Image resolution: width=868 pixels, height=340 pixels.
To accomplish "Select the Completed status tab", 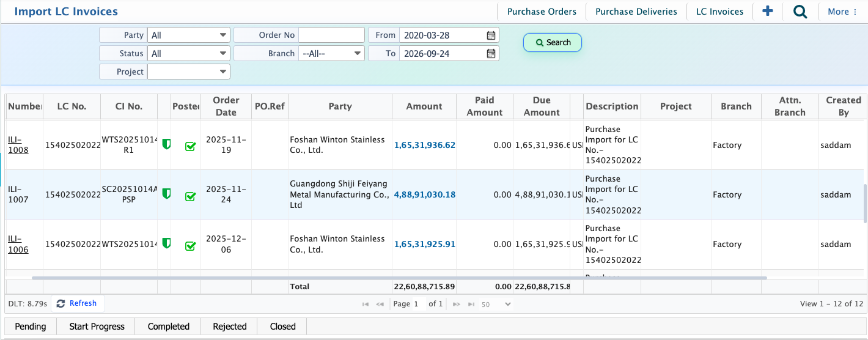I will (169, 327).
